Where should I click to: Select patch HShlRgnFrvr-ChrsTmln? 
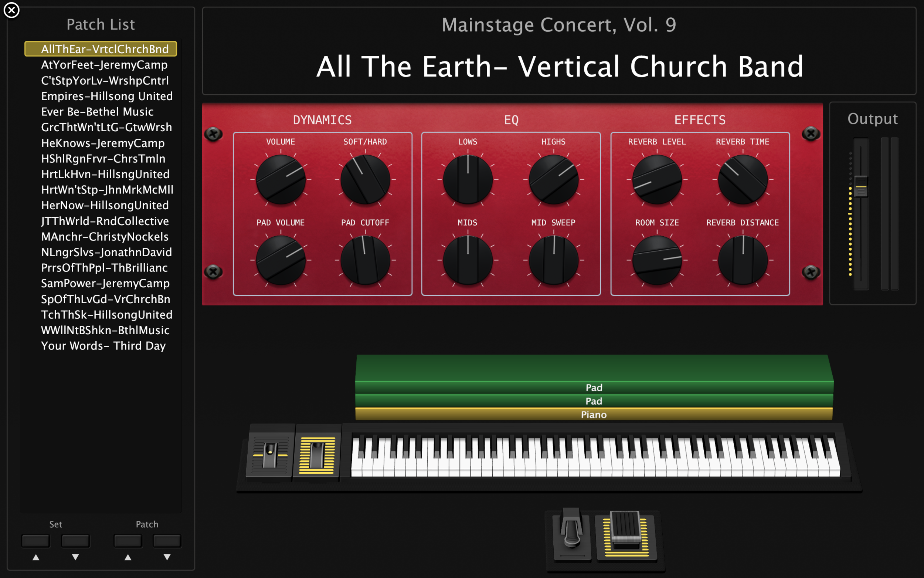(x=101, y=159)
